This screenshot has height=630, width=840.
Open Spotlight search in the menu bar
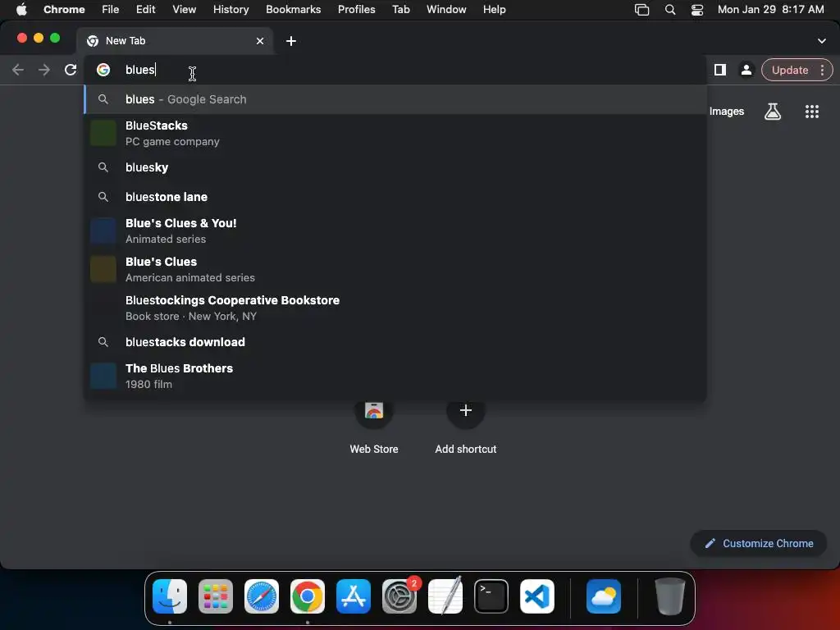(669, 9)
